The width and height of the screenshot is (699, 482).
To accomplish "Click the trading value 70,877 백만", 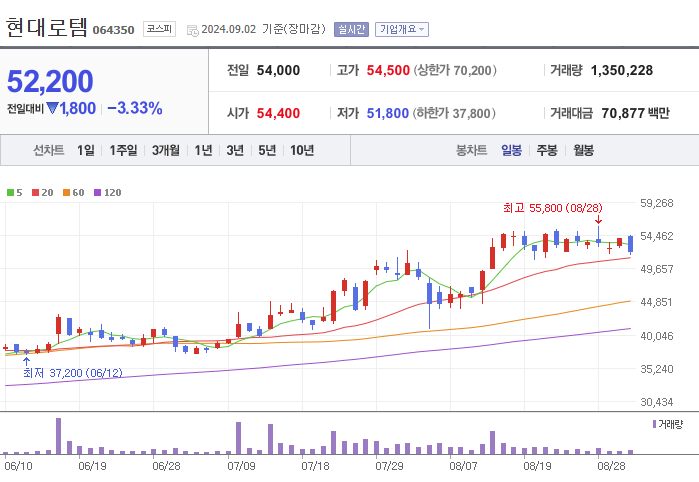I will [x=635, y=113].
